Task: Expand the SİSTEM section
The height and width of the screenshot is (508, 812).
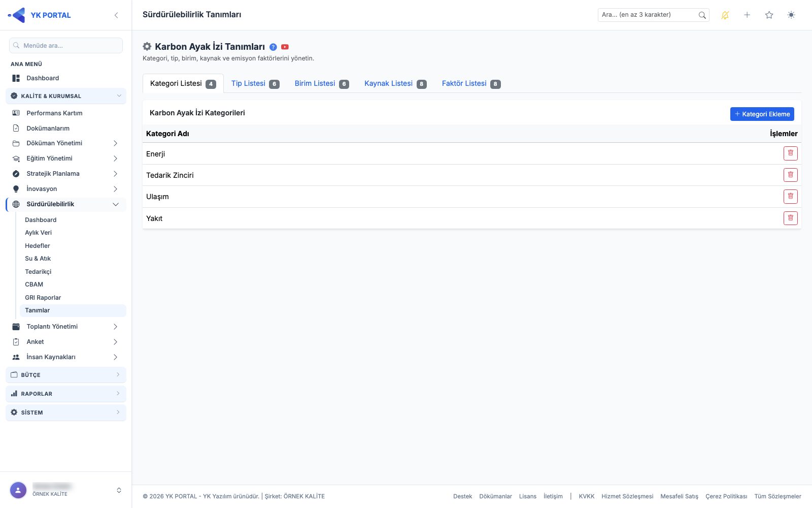Action: (x=66, y=412)
